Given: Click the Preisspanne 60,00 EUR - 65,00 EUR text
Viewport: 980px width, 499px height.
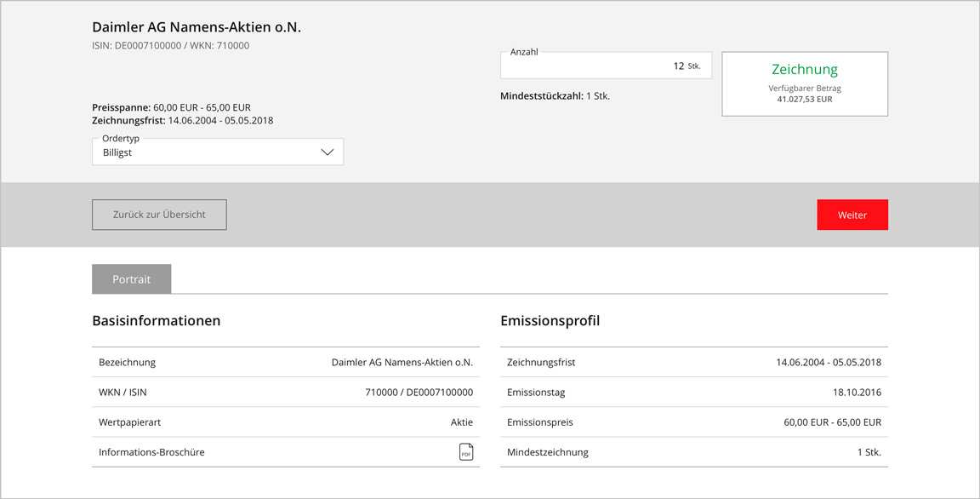Looking at the screenshot, I should tap(171, 107).
